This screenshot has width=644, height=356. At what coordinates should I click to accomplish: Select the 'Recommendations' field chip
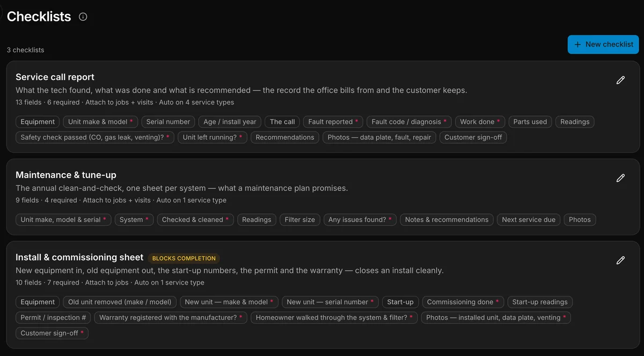(x=285, y=137)
